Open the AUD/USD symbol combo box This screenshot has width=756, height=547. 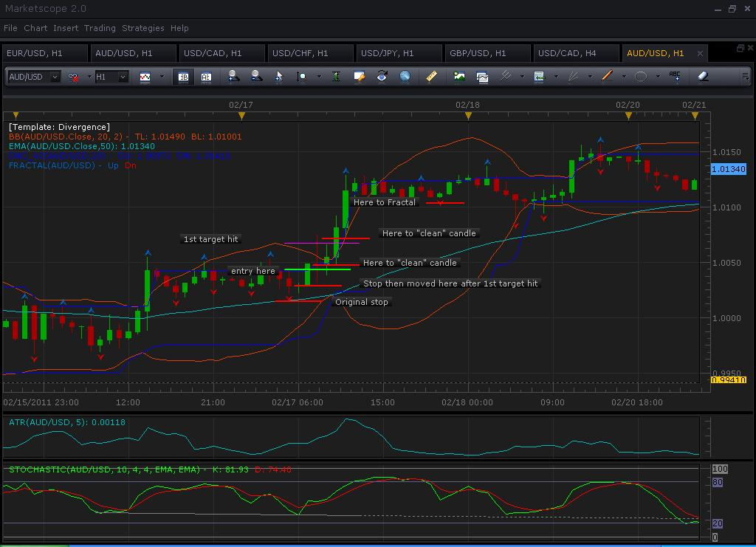tap(34, 77)
